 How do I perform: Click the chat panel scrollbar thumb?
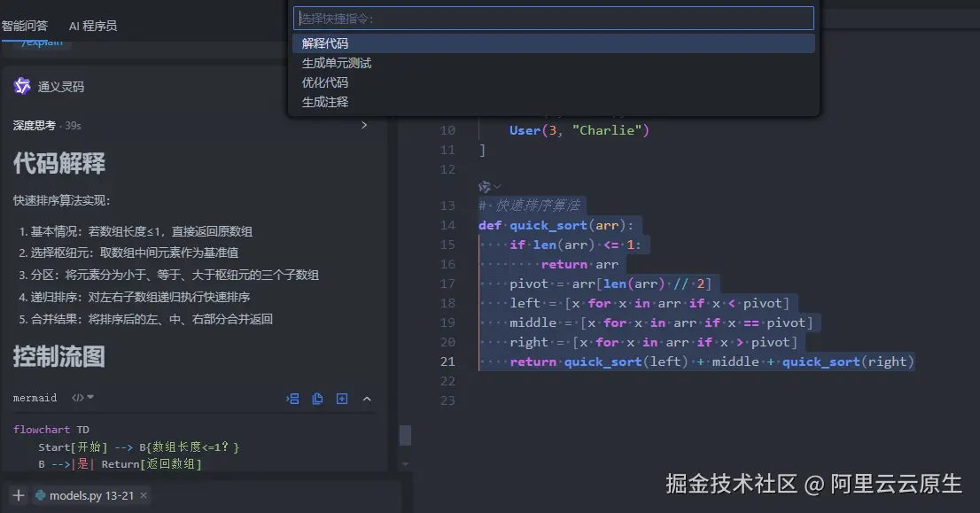[x=406, y=435]
